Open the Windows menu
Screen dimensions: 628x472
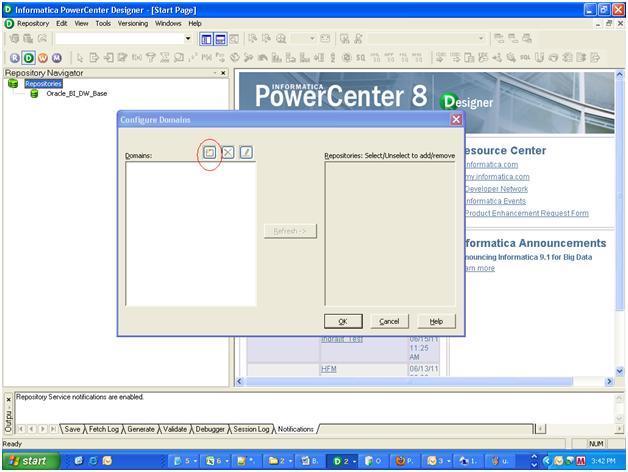pyautogui.click(x=168, y=24)
